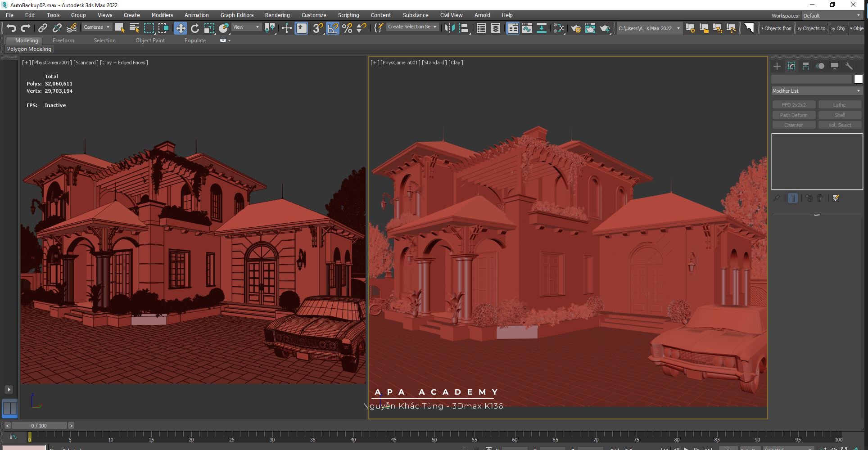The height and width of the screenshot is (450, 868).
Task: Open the Utilities wrench panel
Action: (849, 66)
